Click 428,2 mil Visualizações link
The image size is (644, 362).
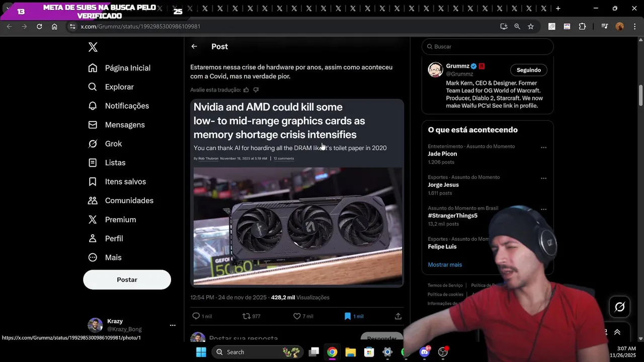click(x=300, y=298)
